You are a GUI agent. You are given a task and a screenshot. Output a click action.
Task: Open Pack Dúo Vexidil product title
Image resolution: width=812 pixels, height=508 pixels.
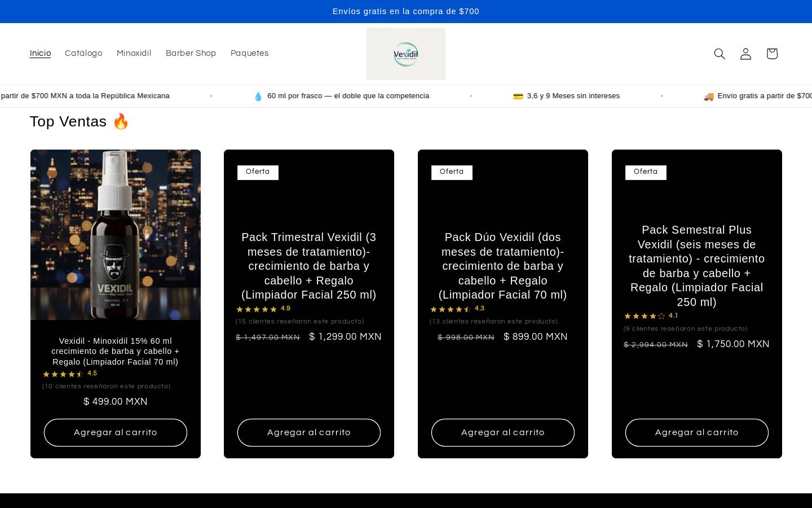(503, 266)
